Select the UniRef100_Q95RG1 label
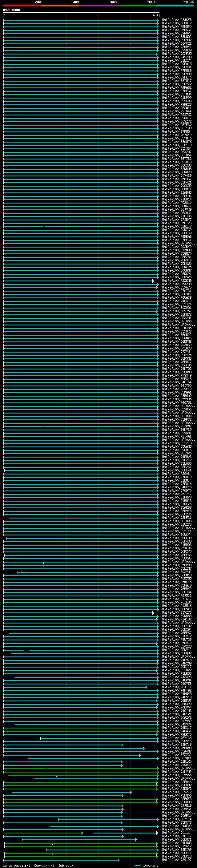The width and height of the screenshot is (197, 868). pyautogui.click(x=177, y=809)
